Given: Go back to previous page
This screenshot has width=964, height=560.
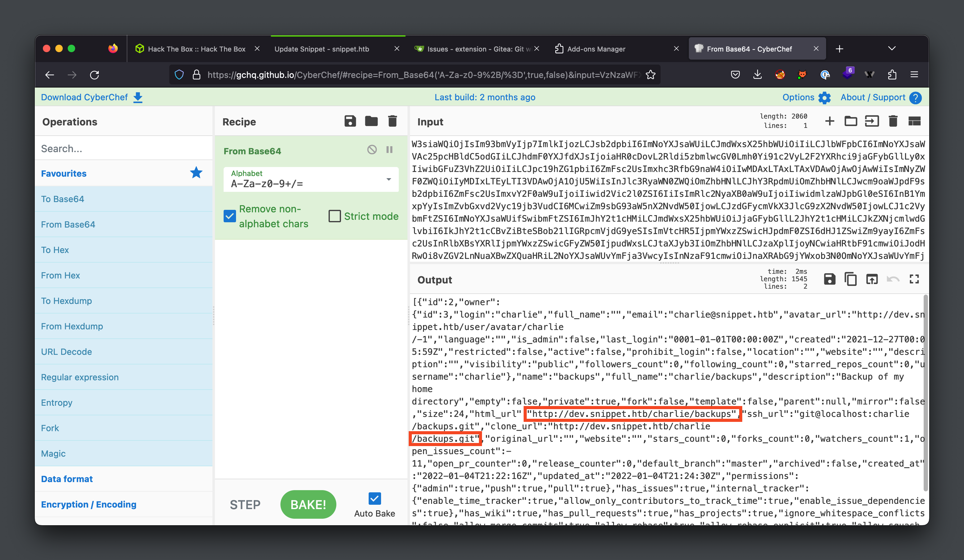Looking at the screenshot, I should coord(50,75).
